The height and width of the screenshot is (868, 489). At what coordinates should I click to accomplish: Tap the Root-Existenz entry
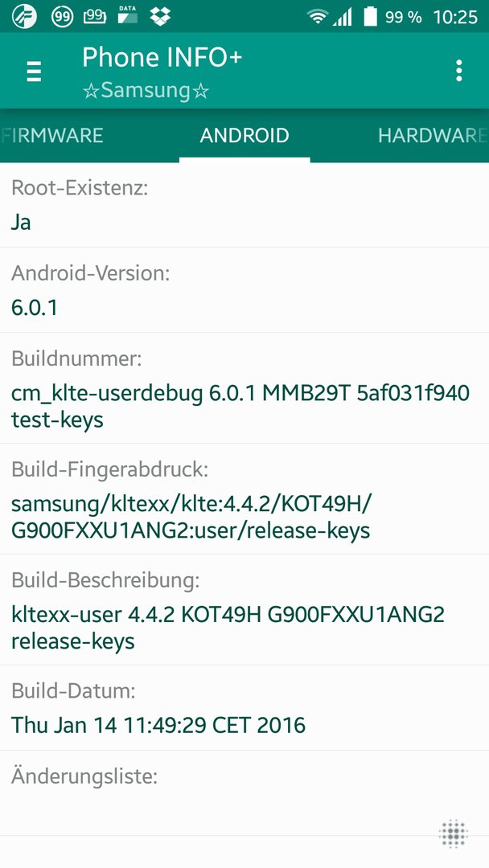pyautogui.click(x=244, y=206)
